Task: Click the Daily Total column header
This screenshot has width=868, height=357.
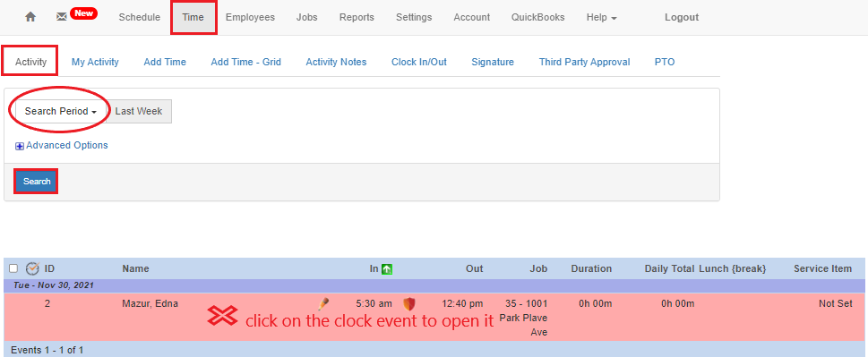Action: pyautogui.click(x=669, y=268)
